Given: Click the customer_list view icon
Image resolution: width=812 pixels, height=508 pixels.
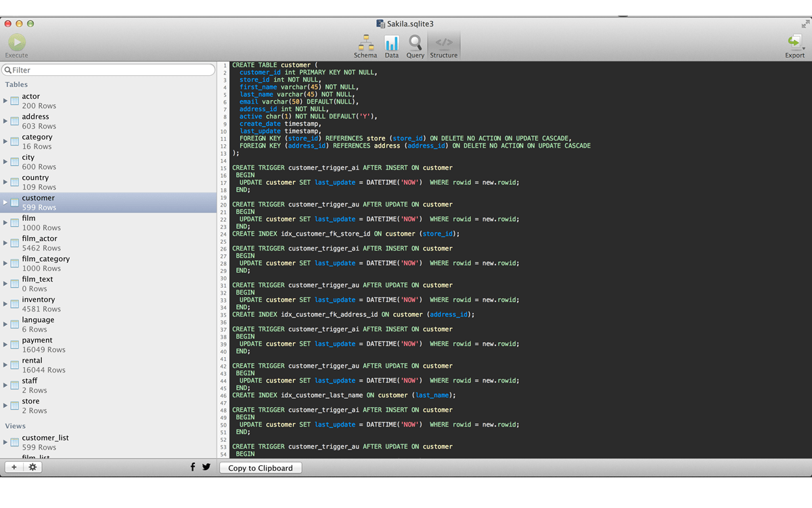Looking at the screenshot, I should (15, 442).
